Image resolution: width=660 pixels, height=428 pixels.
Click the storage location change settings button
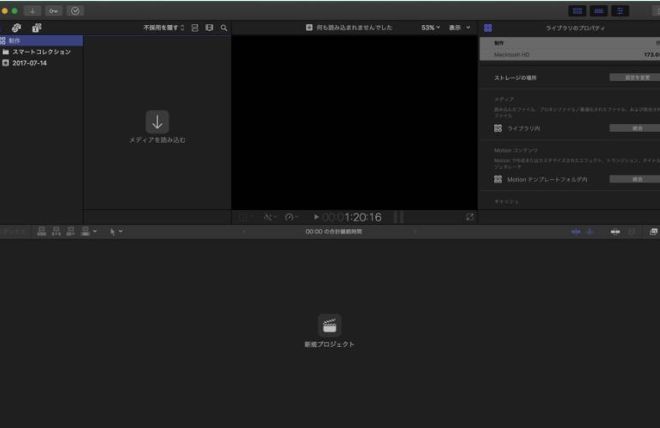(x=634, y=77)
